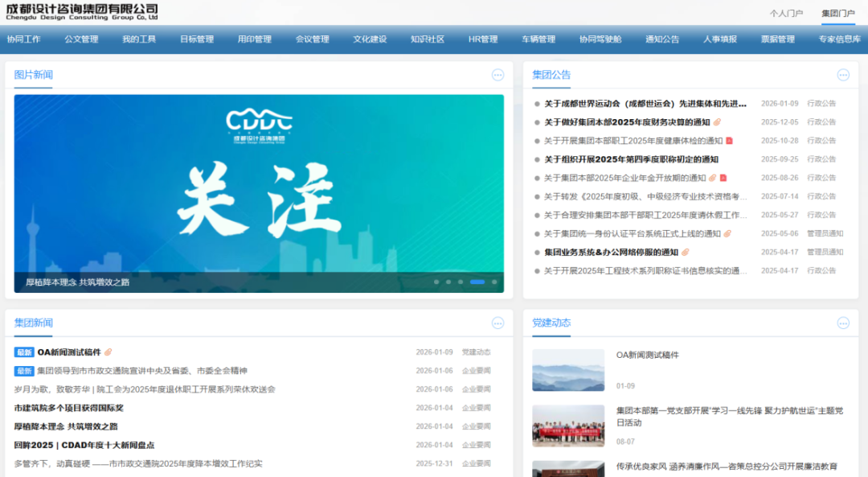The width and height of the screenshot is (868, 477).
Task: Open PDF icon next to 健康体检的通知
Action: 729,141
